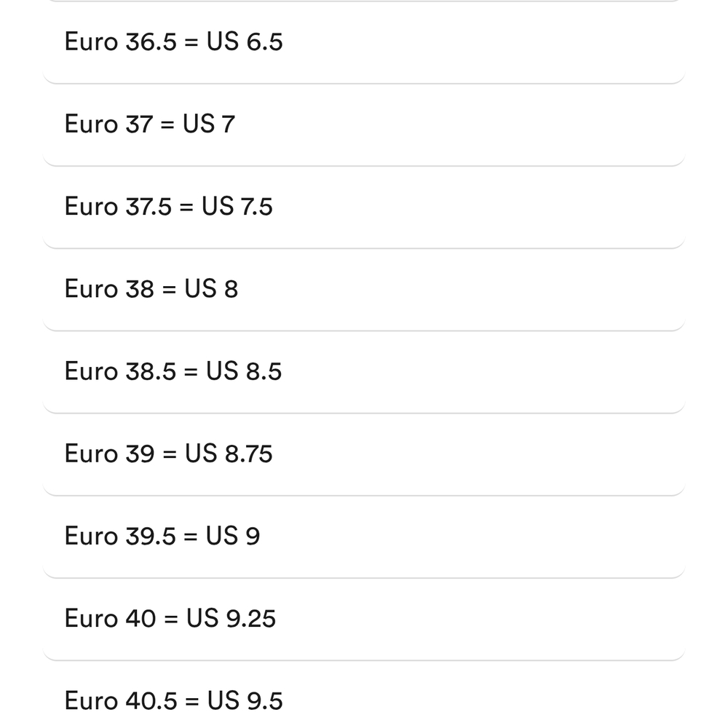Screen dimensions: 728x728
Task: Click the 'US 7.5' text in list
Action: tap(237, 207)
